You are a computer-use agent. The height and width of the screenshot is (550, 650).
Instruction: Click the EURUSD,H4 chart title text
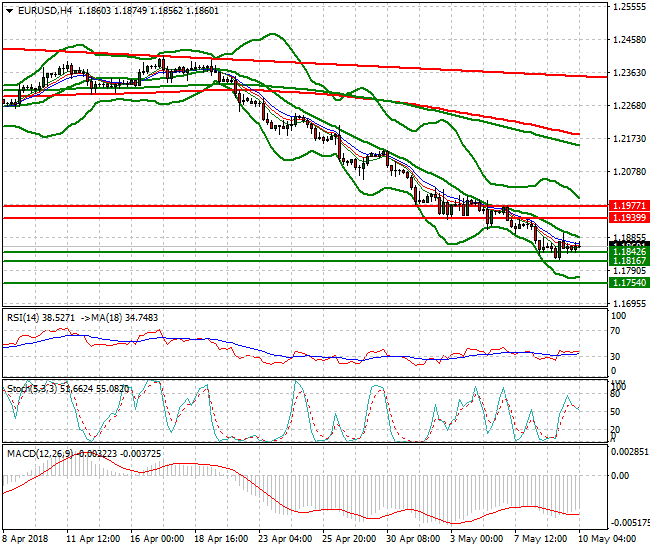(43, 10)
